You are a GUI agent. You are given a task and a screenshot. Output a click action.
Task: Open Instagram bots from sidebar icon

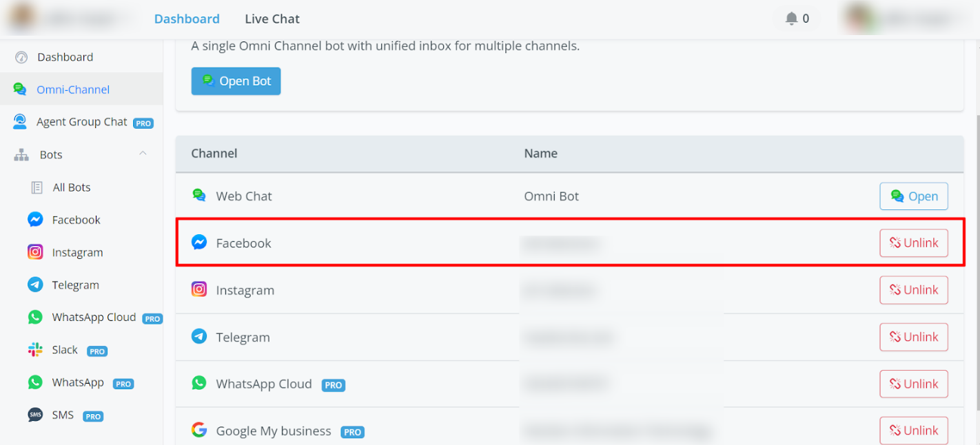click(35, 252)
